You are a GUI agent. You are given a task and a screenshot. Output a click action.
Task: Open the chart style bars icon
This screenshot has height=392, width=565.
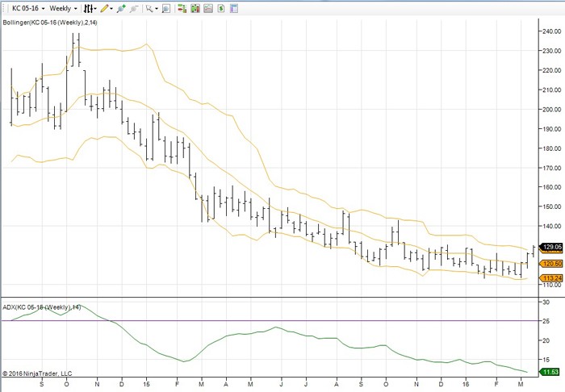point(89,8)
